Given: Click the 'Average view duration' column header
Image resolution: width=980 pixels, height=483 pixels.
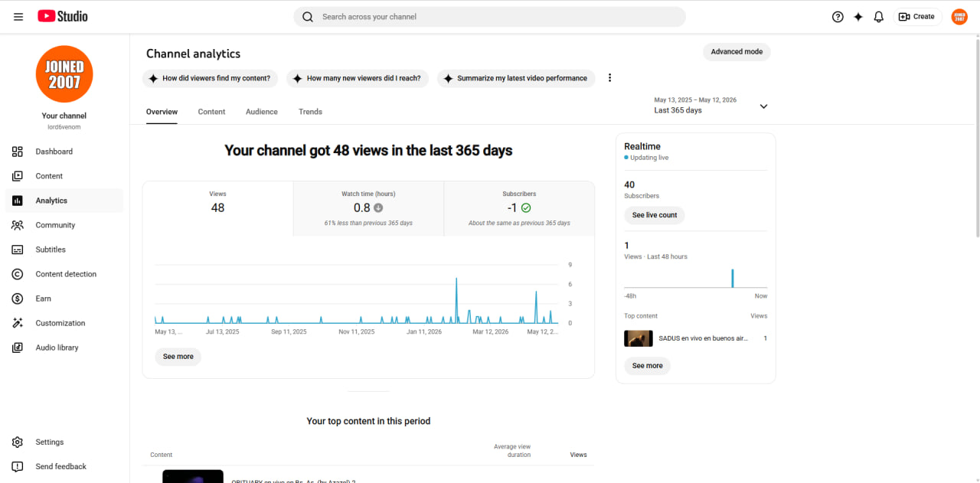Looking at the screenshot, I should (513, 451).
